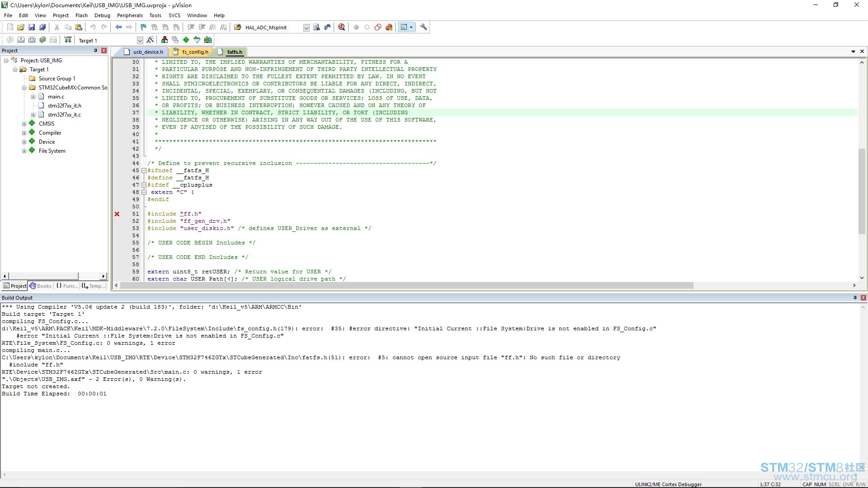Navigate backwards with the blue left arrow
868x488 pixels.
(x=118, y=27)
